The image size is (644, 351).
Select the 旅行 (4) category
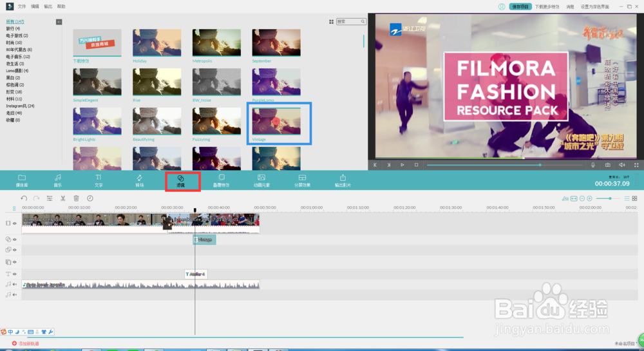click(x=13, y=29)
